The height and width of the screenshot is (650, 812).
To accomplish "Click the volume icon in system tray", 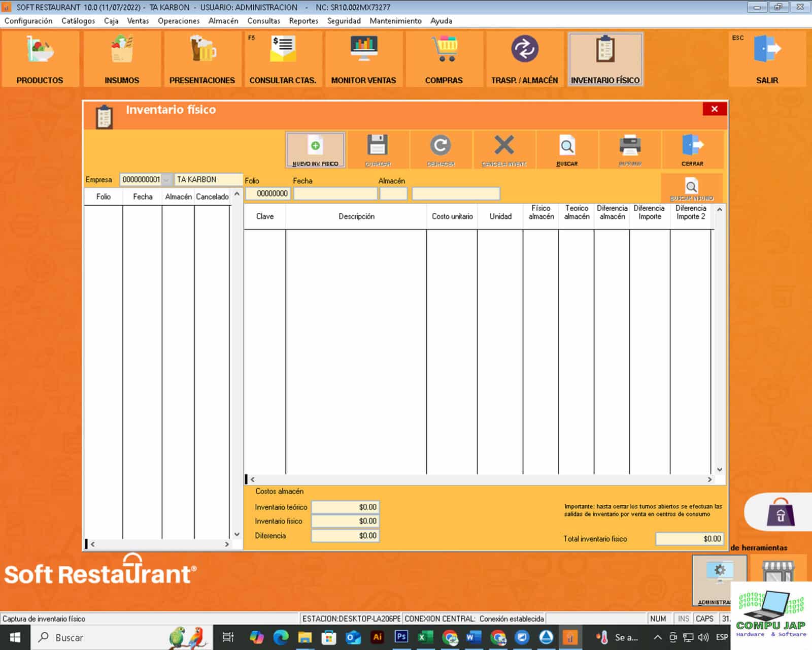I will click(703, 637).
